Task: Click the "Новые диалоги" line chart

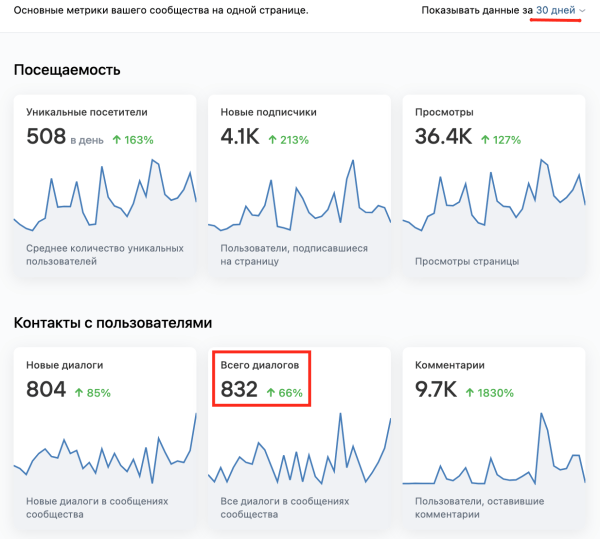Action: (x=105, y=455)
